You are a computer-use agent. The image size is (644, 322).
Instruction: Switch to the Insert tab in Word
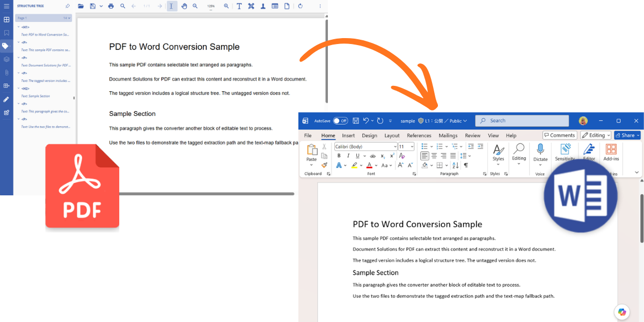[348, 136]
